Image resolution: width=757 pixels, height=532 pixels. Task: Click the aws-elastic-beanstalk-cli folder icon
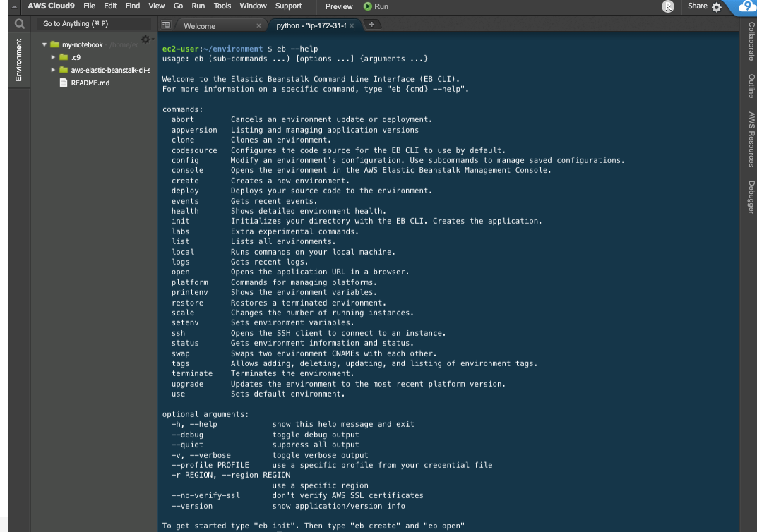click(x=64, y=70)
